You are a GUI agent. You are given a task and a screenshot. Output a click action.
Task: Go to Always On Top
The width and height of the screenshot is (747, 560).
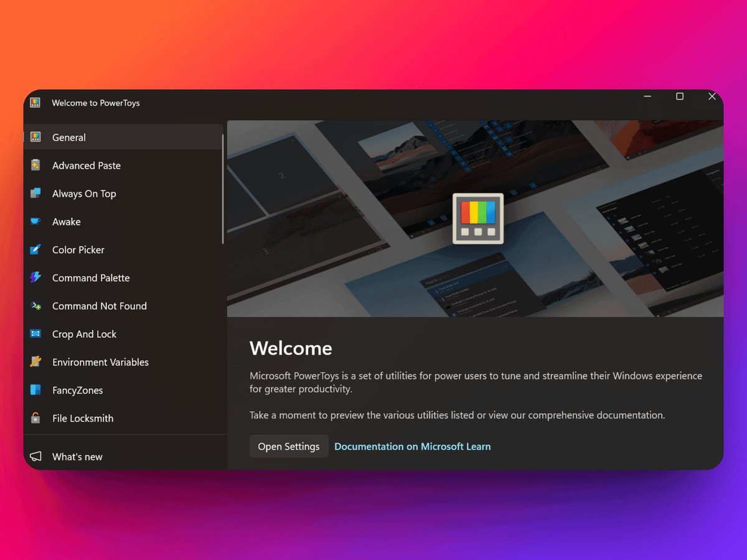123,194
